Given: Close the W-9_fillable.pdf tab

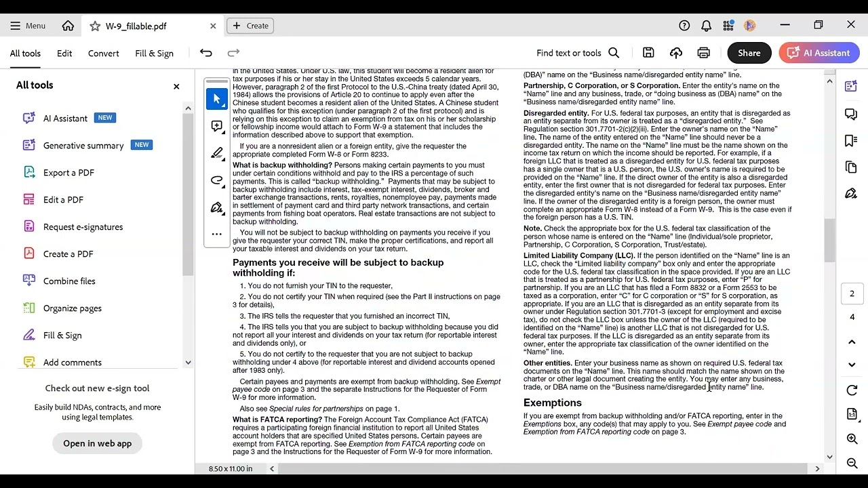Looking at the screenshot, I should [x=213, y=26].
